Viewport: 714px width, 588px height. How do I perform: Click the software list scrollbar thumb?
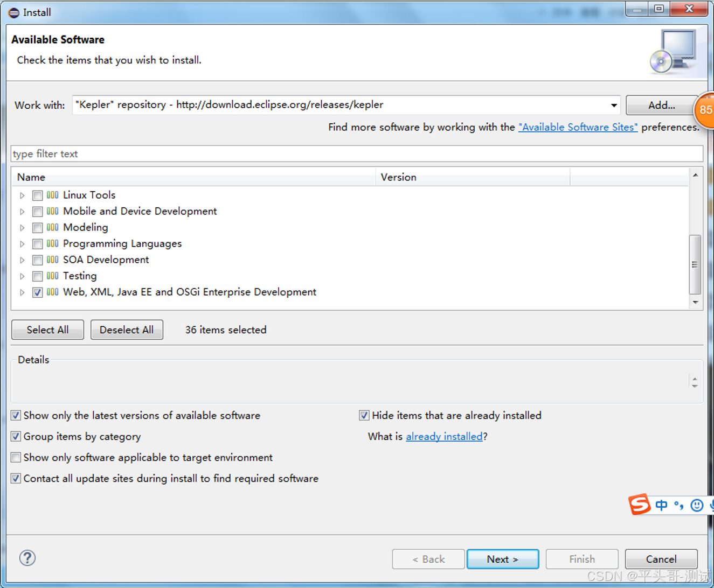(x=695, y=264)
